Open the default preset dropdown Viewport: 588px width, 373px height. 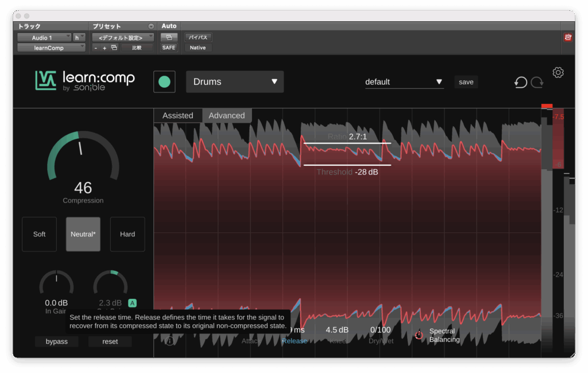pos(404,82)
